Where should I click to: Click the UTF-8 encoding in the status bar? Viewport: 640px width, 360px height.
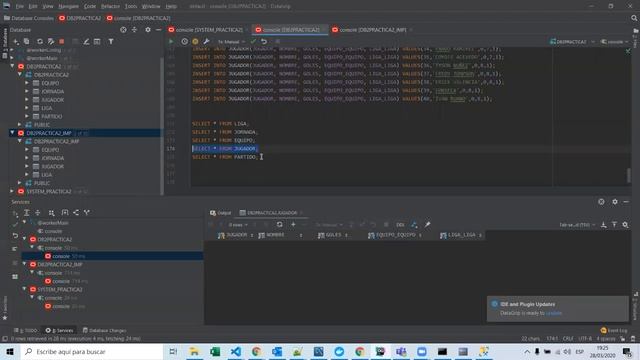coord(585,339)
